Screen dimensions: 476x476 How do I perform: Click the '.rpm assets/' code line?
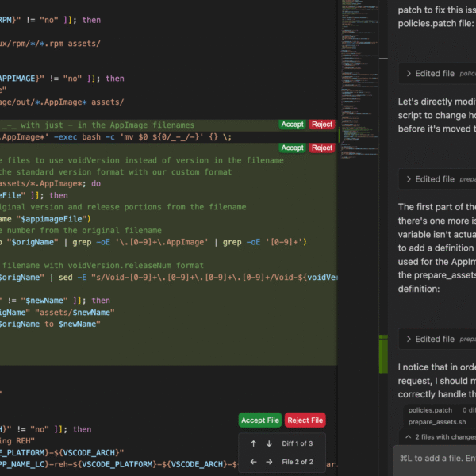point(50,44)
